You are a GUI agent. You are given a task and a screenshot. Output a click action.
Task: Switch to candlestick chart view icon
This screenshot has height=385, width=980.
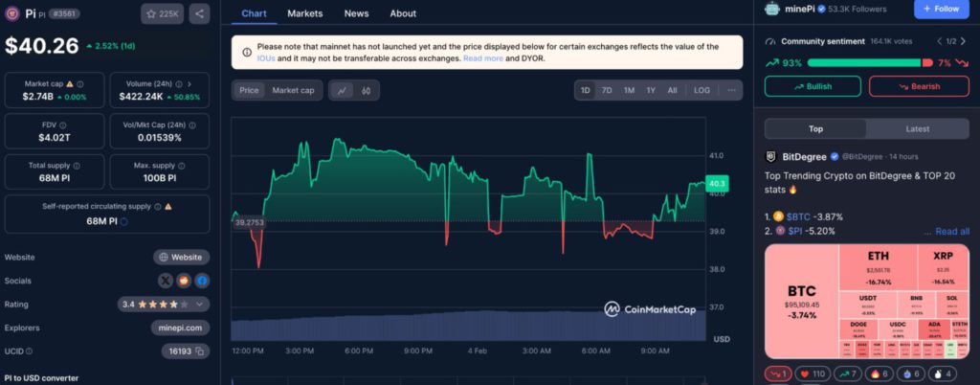tap(367, 91)
